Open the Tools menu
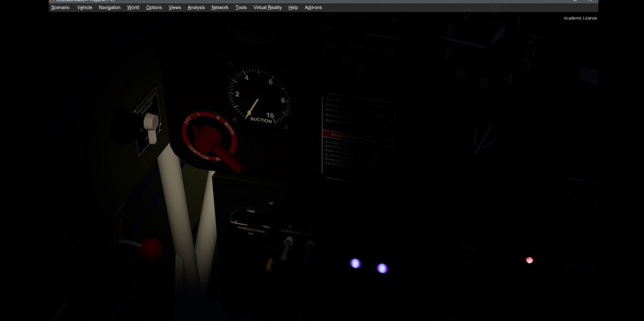 point(241,8)
